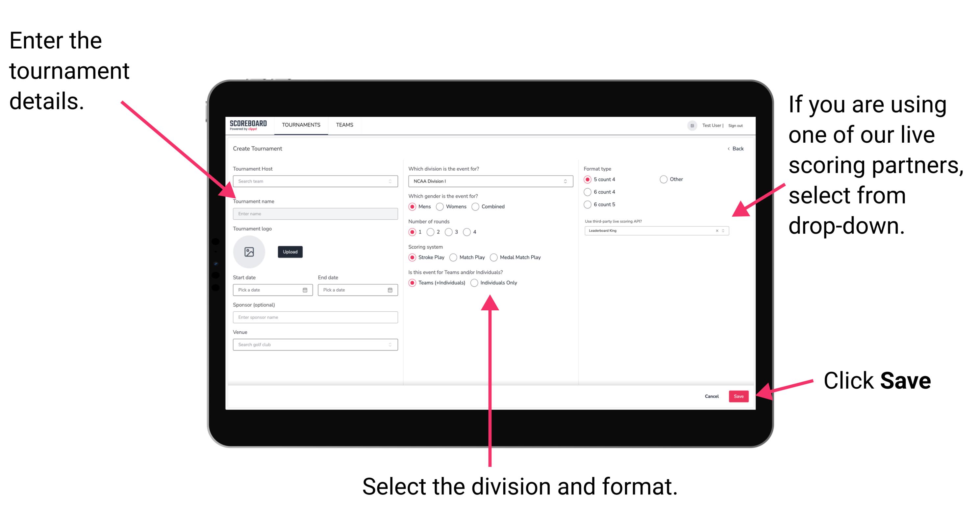The height and width of the screenshot is (527, 980).
Task: Click the Upload tournament logo button
Action: point(290,252)
